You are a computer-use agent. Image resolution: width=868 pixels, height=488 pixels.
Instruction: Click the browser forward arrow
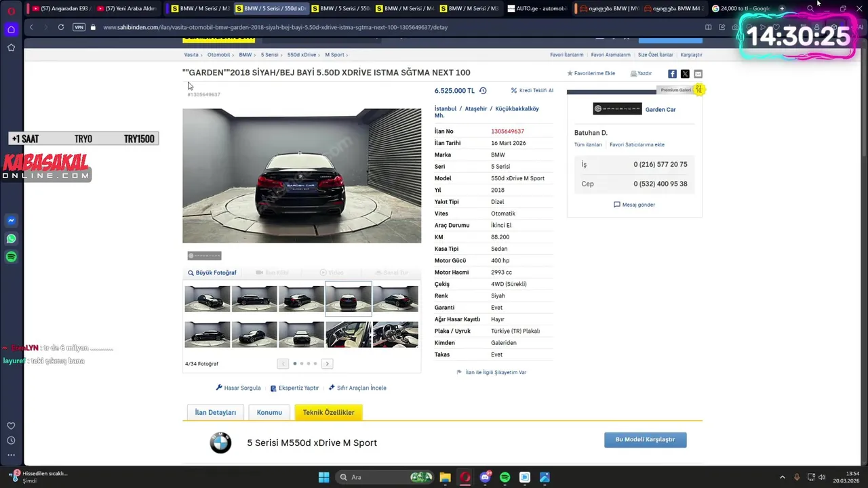(x=45, y=27)
